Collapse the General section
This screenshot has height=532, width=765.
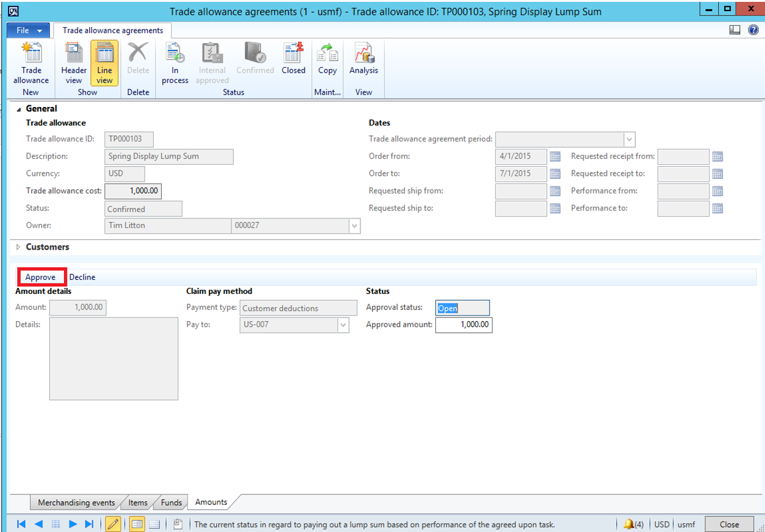point(18,109)
